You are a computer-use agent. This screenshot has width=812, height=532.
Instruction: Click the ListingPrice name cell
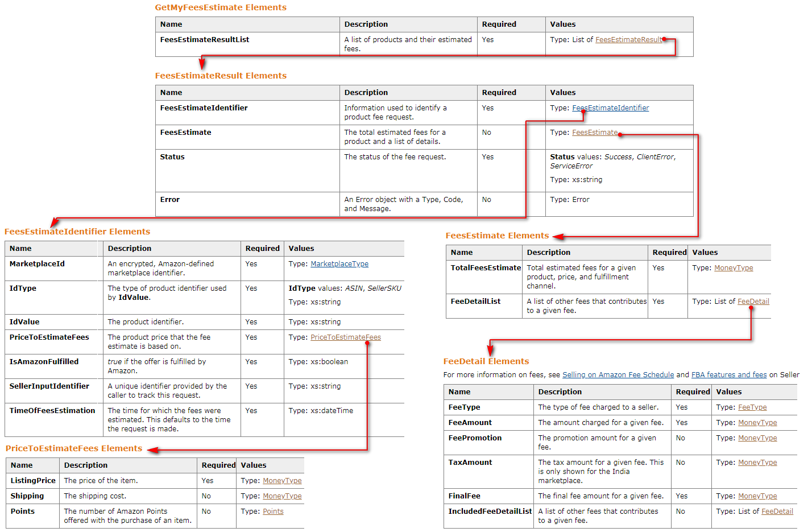click(32, 481)
